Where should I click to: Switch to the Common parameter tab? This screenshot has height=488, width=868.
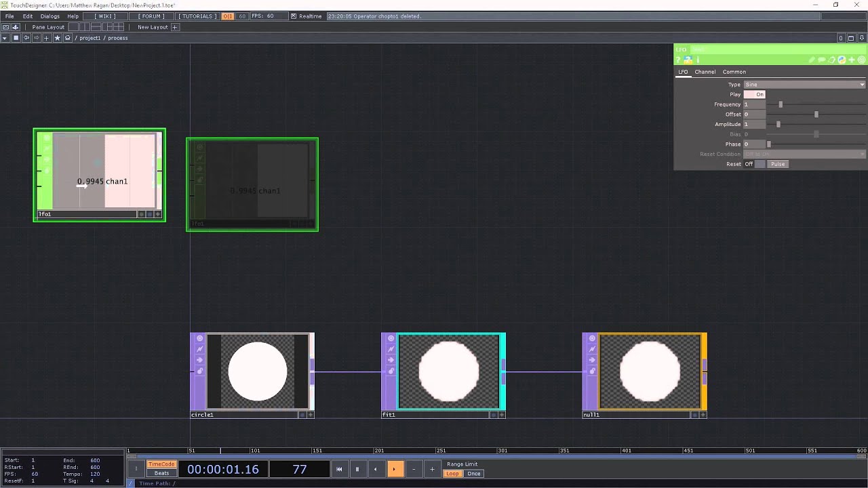(734, 72)
